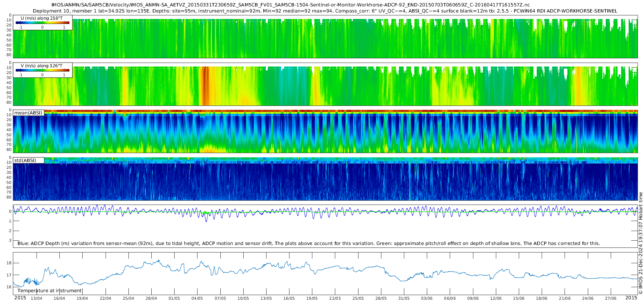
Task: Click the NetCDF file path title
Action: pyautogui.click(x=291, y=5)
